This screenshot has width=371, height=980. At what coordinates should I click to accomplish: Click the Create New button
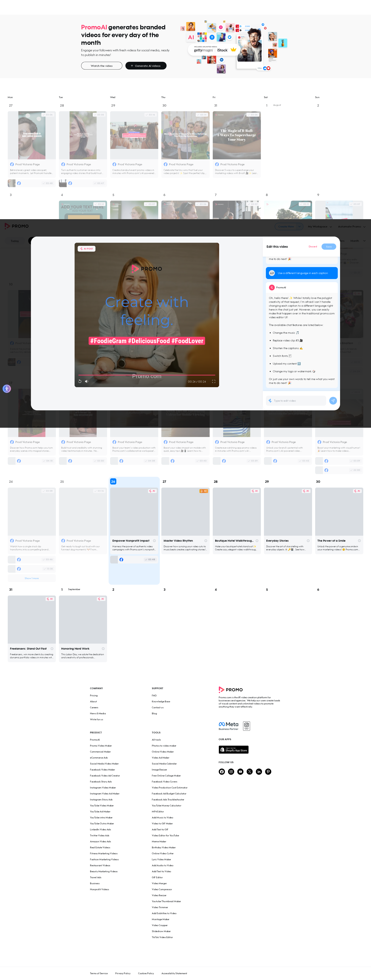(x=286, y=226)
